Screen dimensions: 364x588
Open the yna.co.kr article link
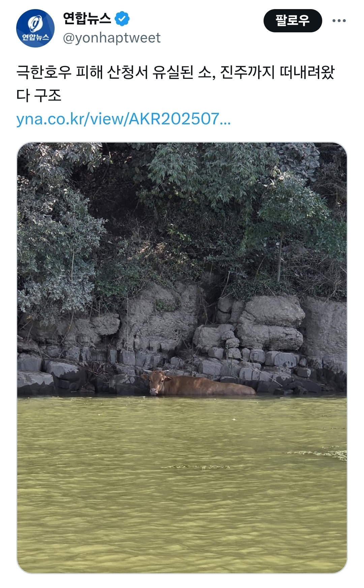coord(123,119)
